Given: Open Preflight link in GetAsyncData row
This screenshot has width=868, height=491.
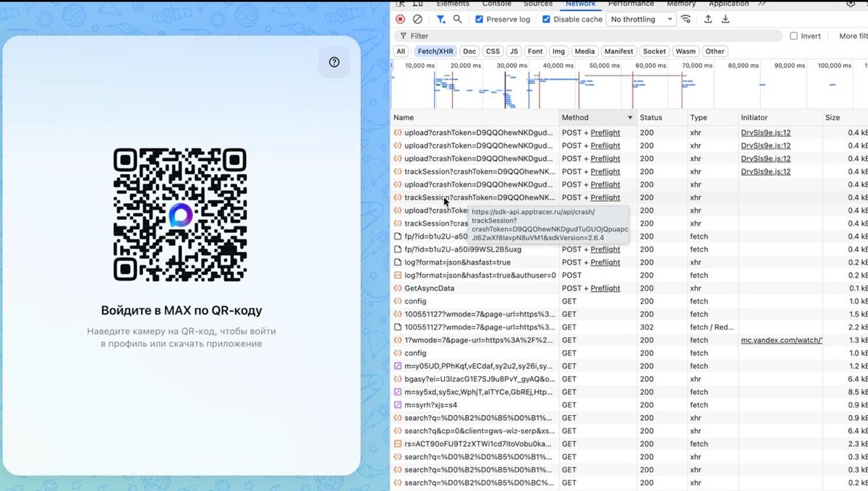Looking at the screenshot, I should [605, 289].
